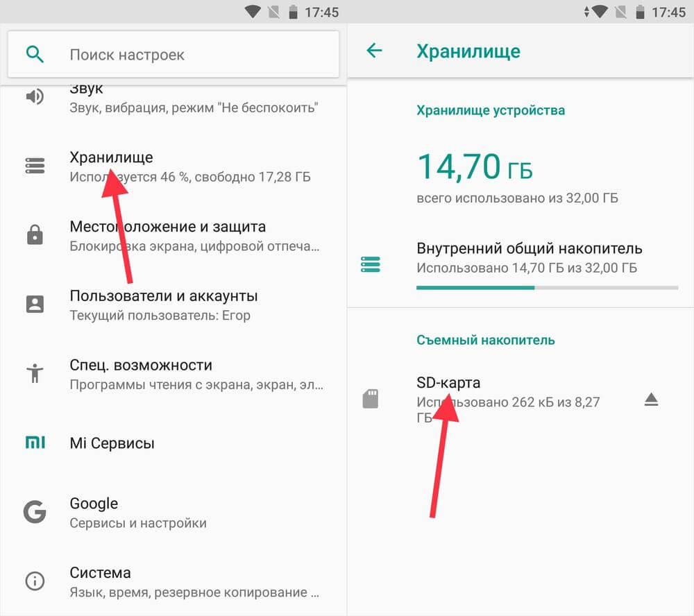Focus the Поиск настроек search field
This screenshot has height=616, width=694.
[173, 54]
